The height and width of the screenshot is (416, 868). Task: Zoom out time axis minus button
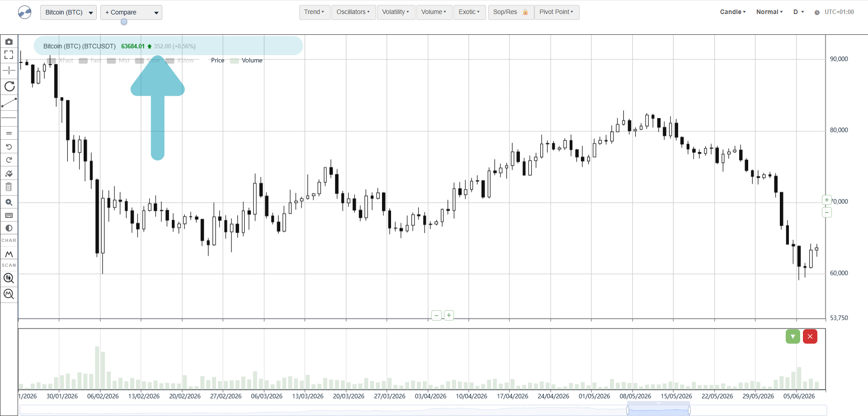[437, 315]
